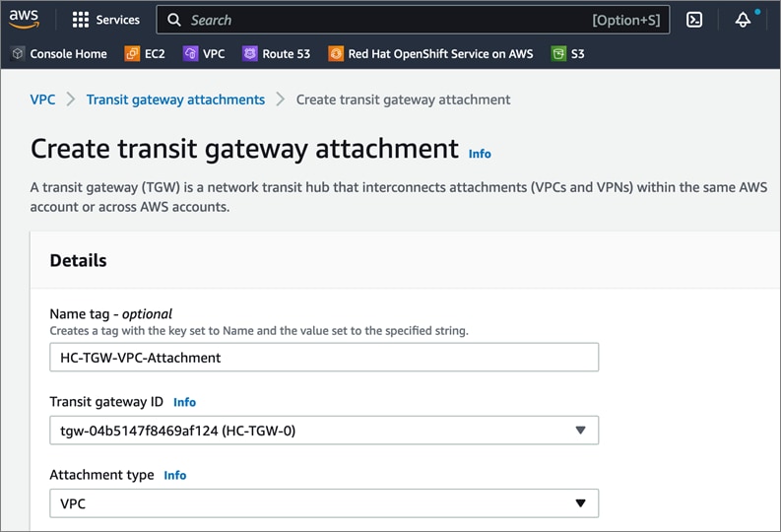The height and width of the screenshot is (532, 781).
Task: Click the current page breadcrumb text
Action: [403, 100]
